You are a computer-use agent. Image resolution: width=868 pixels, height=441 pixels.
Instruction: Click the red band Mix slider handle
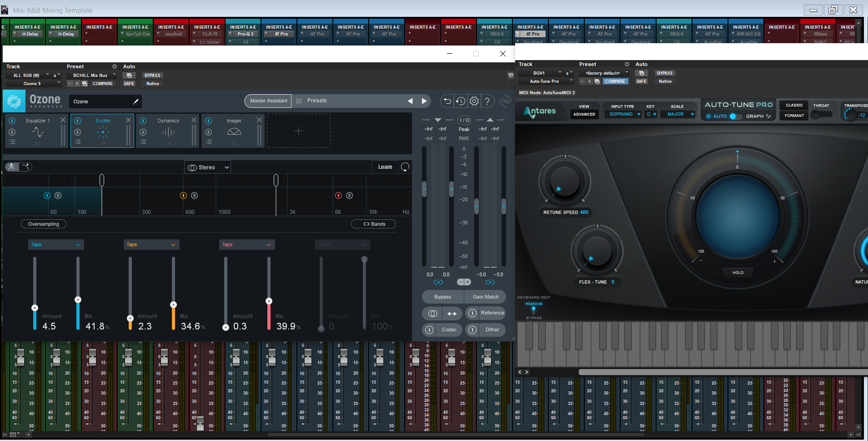tap(269, 301)
